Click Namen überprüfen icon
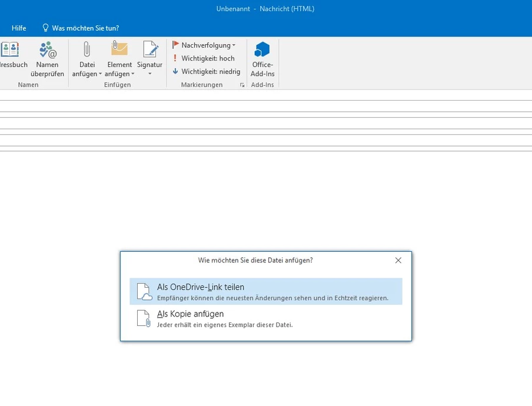 [48, 50]
